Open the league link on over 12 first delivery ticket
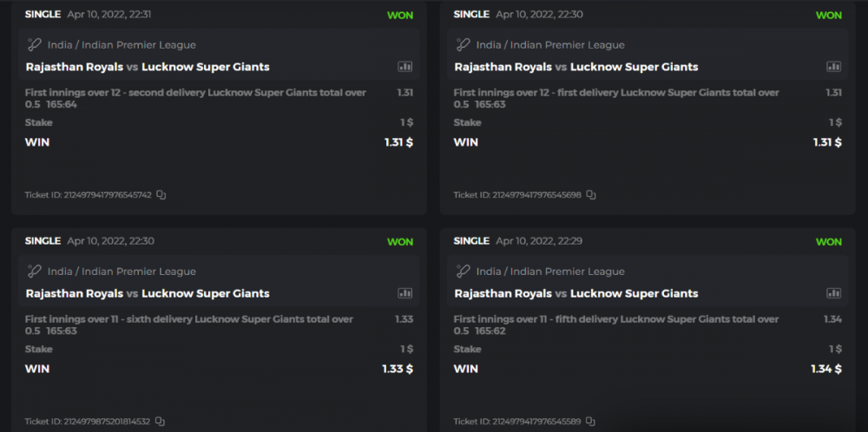 [550, 45]
